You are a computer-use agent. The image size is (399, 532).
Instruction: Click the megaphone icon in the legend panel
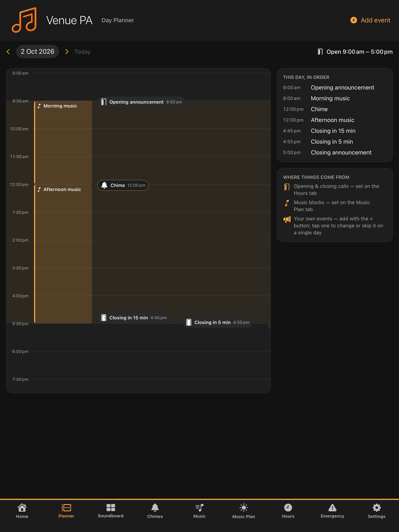(x=287, y=219)
